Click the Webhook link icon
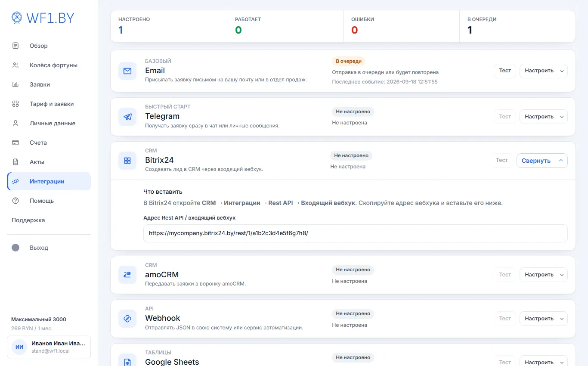 point(127,319)
